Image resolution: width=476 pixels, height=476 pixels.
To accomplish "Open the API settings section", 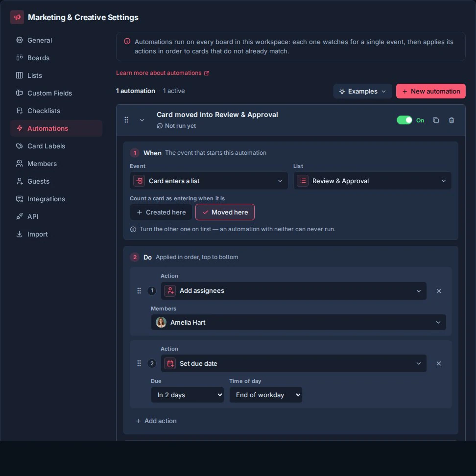I will [56, 216].
